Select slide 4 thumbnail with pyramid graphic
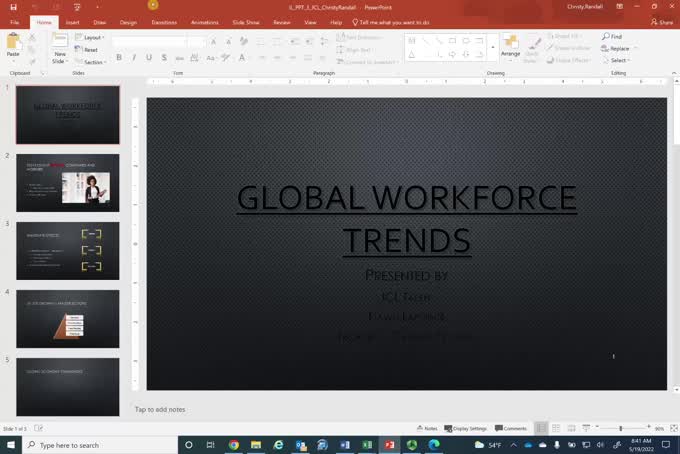Viewport: 680px width, 454px height. 68,319
